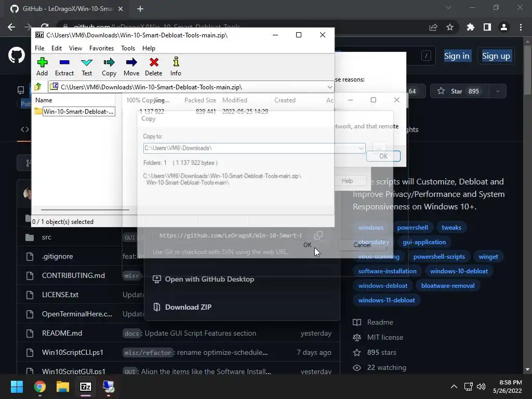
Task: Open the LICENSE.txt file
Action: [x=60, y=295]
